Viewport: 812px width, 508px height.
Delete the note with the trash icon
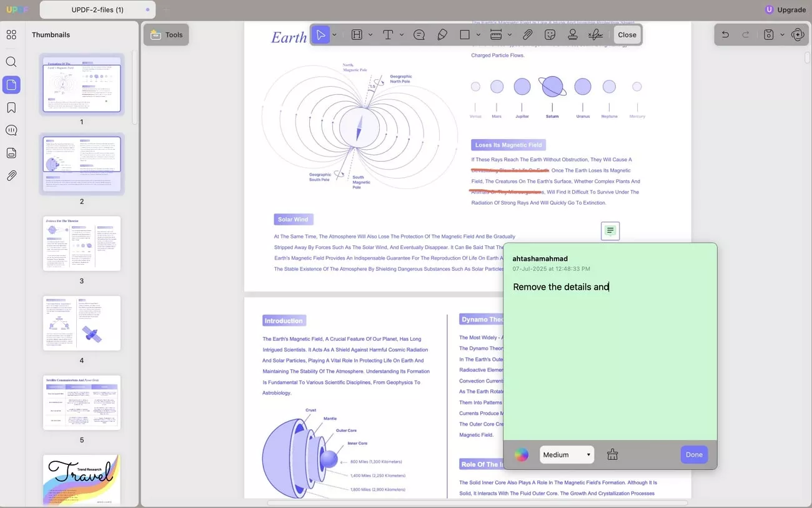pos(613,455)
